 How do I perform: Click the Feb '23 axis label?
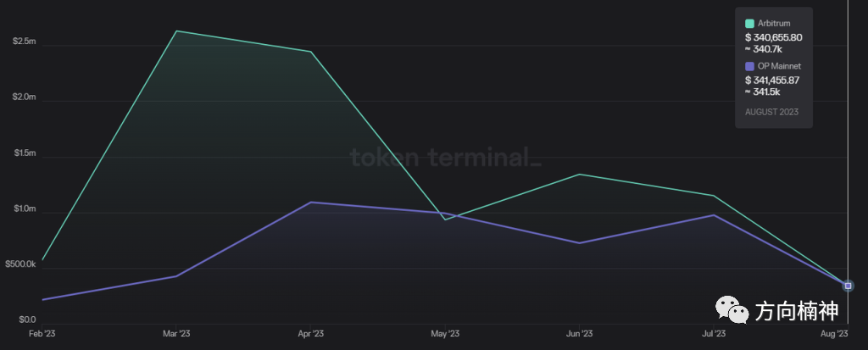pos(42,333)
